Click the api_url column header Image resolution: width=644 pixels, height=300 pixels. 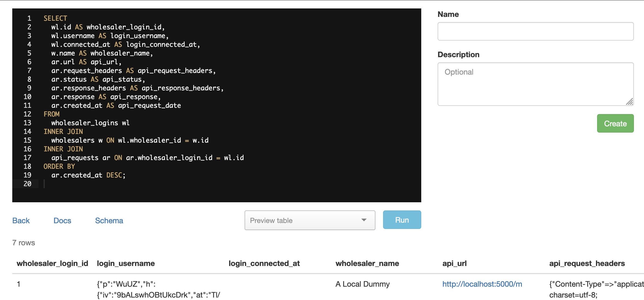point(454,264)
